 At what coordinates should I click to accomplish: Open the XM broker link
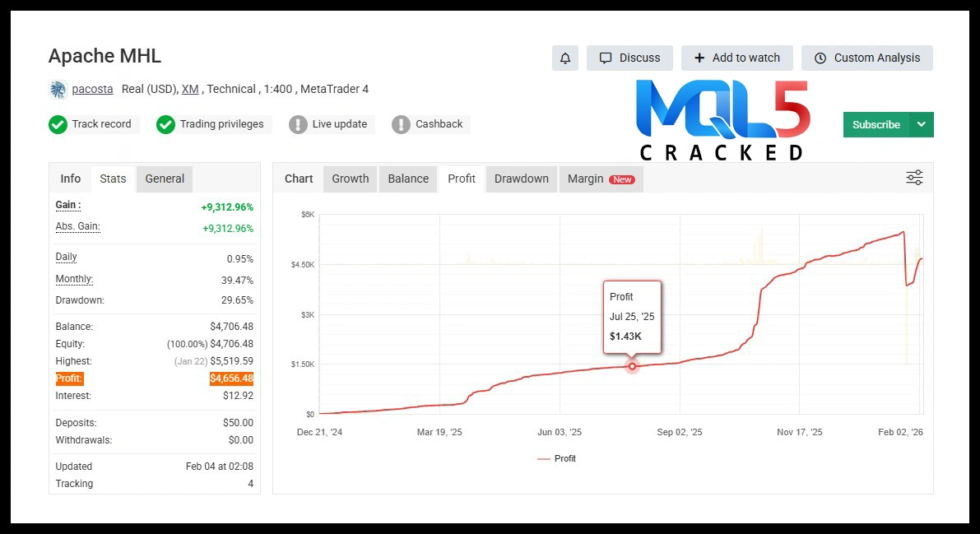coord(189,89)
